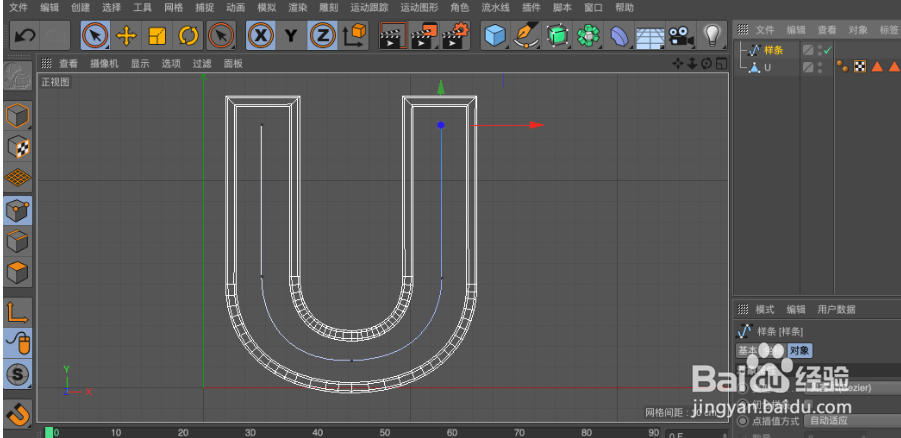The image size is (901, 438).
Task: Open the 运动图形 main menu
Action: pyautogui.click(x=419, y=8)
